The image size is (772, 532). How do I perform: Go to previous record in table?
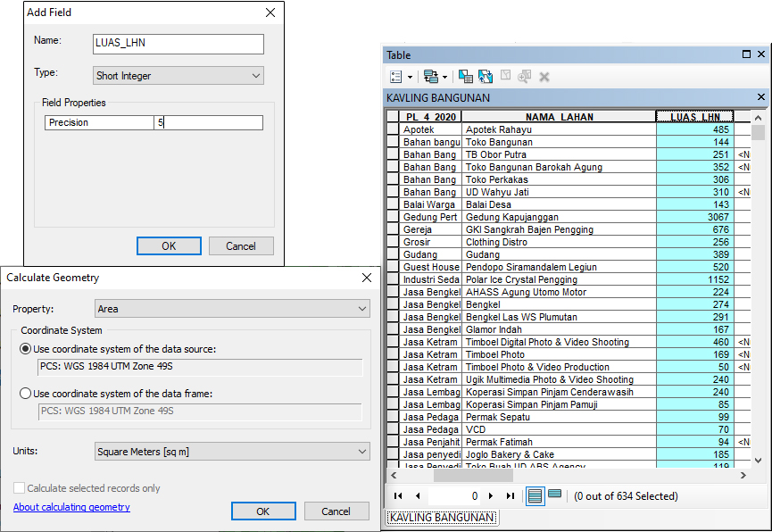click(418, 496)
